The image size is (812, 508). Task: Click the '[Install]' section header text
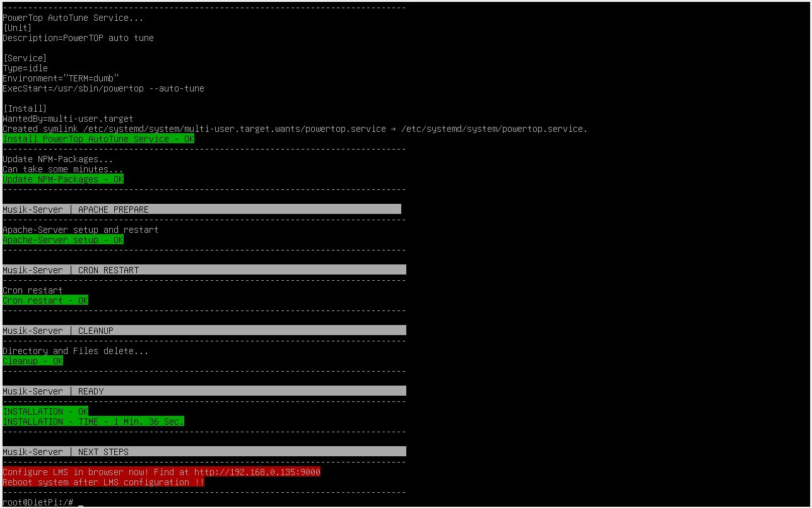(25, 109)
